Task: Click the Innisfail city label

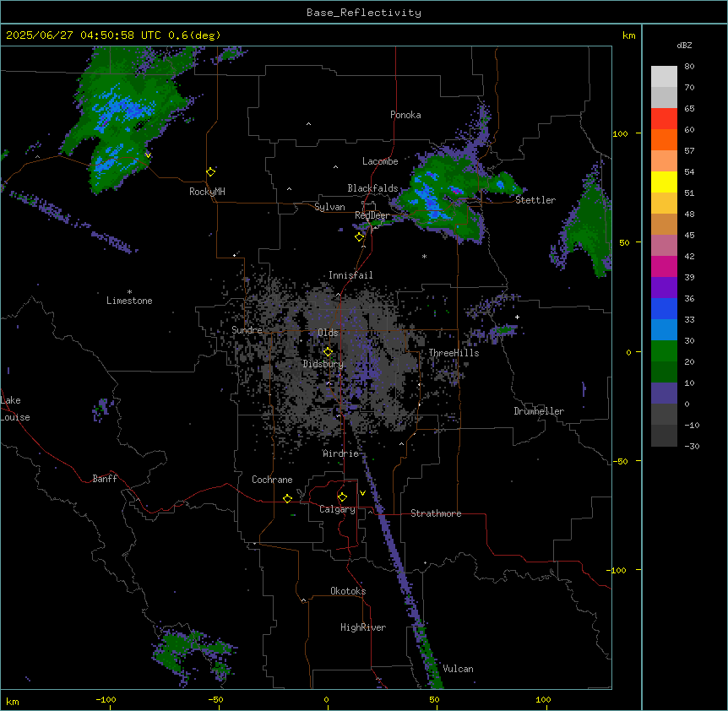Action: (x=350, y=275)
